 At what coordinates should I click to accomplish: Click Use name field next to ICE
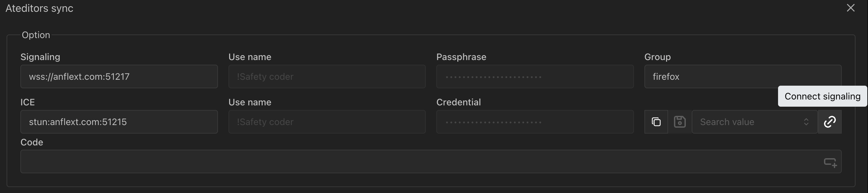coord(327,121)
